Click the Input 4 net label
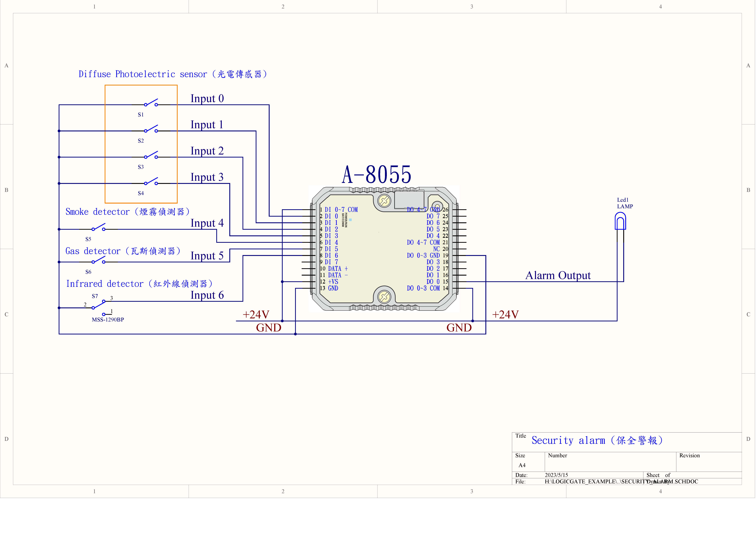 click(x=207, y=223)
